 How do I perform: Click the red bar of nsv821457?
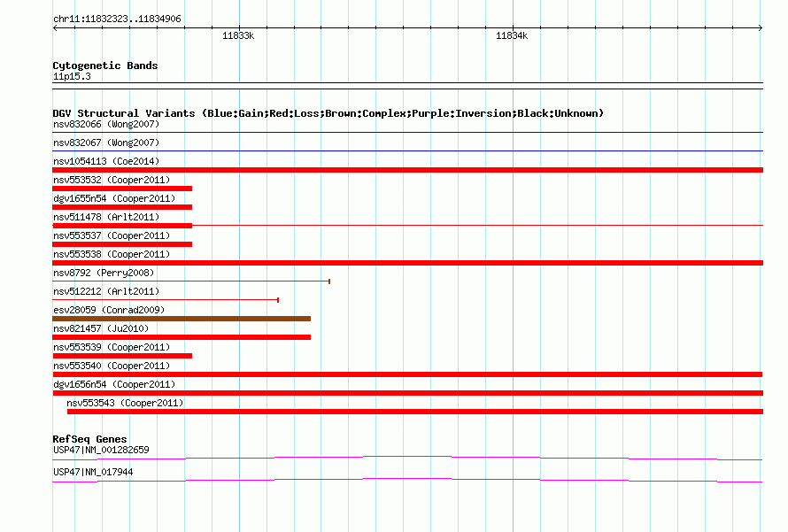(182, 337)
